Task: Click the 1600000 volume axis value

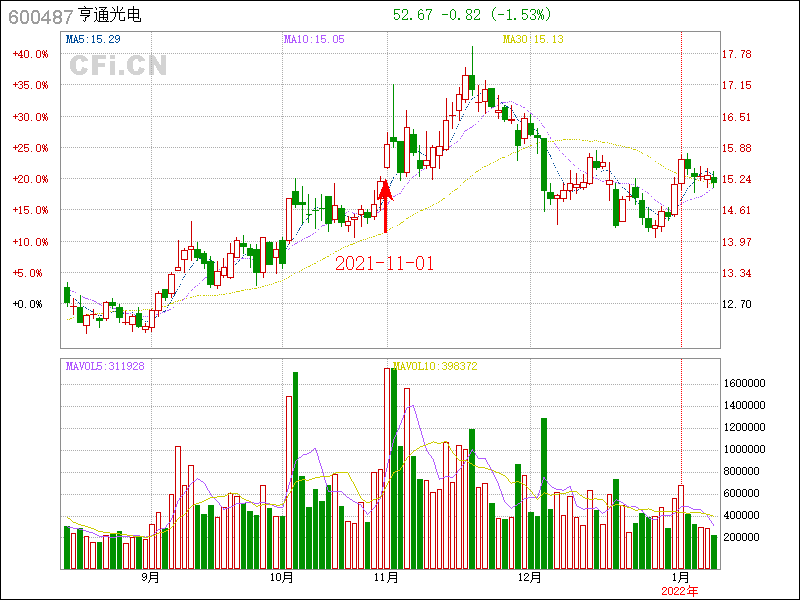Action: tap(744, 383)
